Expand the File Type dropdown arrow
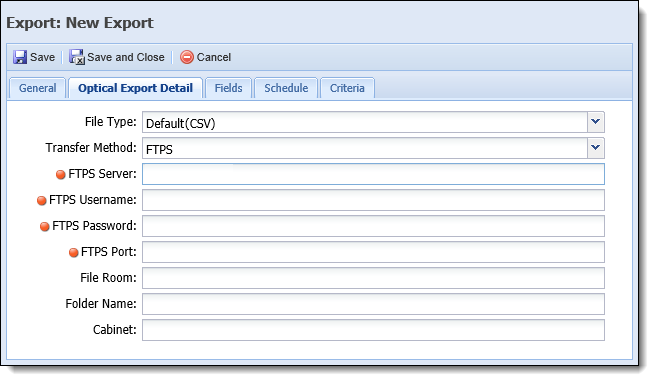 (x=595, y=122)
